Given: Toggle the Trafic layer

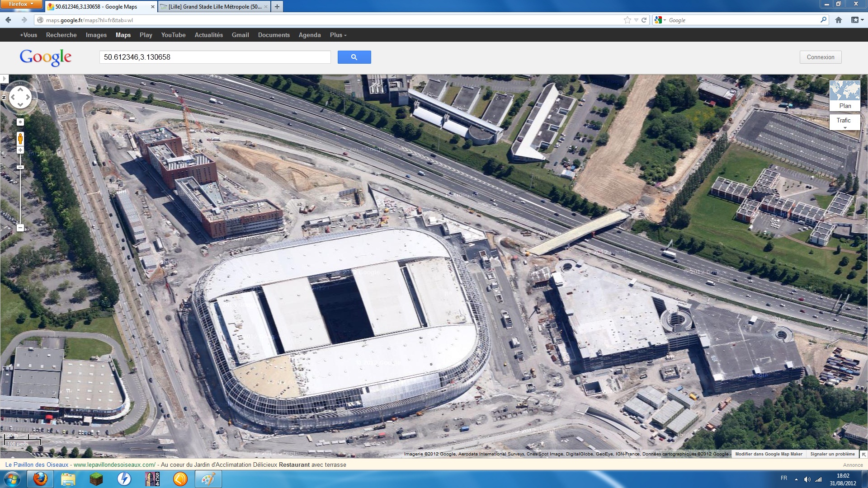Looking at the screenshot, I should [x=844, y=121].
